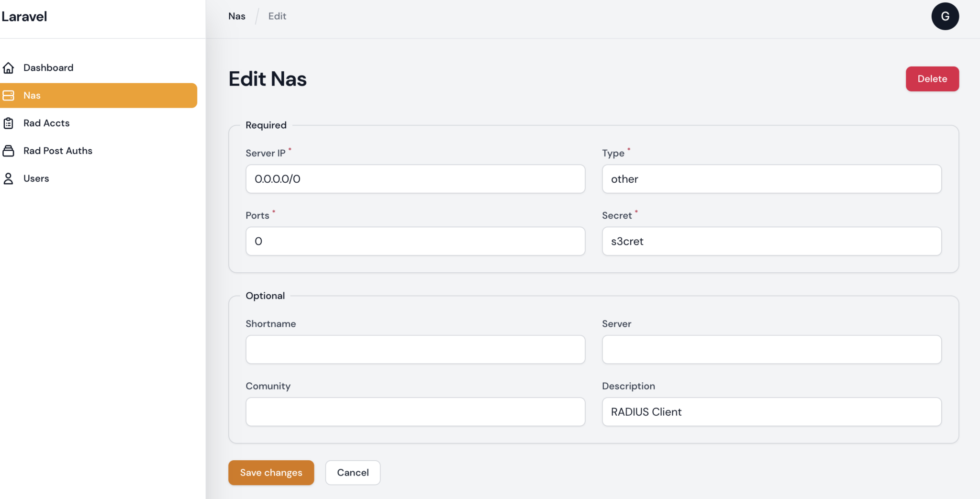Click the Edit breadcrumb item
This screenshot has height=499, width=980.
click(x=277, y=16)
